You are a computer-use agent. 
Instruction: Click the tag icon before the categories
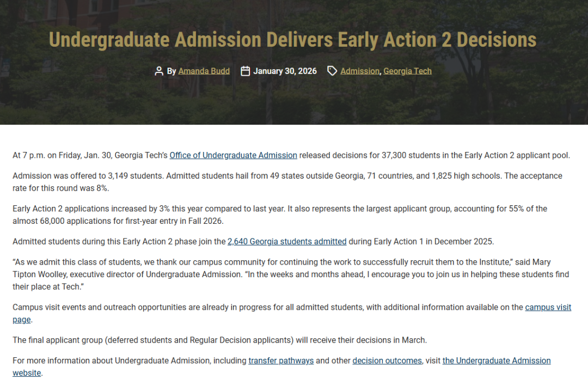coord(332,71)
